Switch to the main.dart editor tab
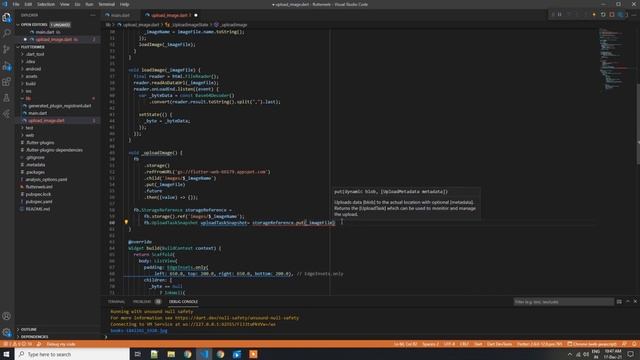Screen dimensions: 640x360 [120, 15]
